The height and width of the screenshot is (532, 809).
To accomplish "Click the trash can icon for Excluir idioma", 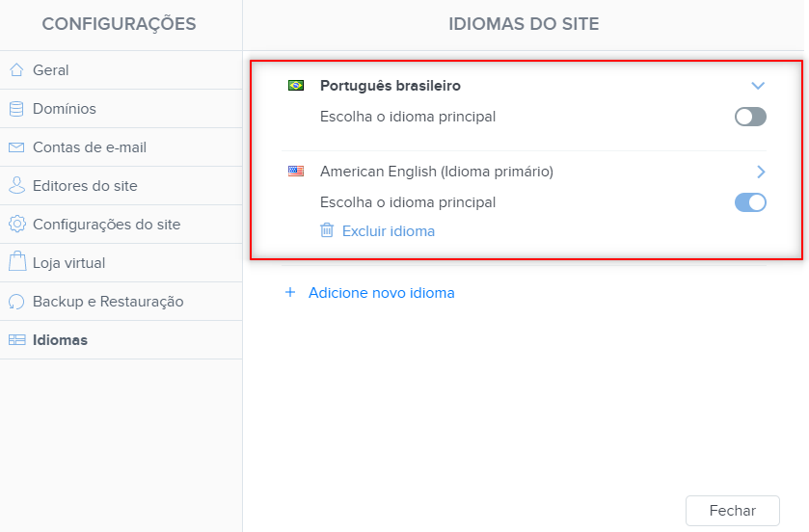I will coord(327,230).
